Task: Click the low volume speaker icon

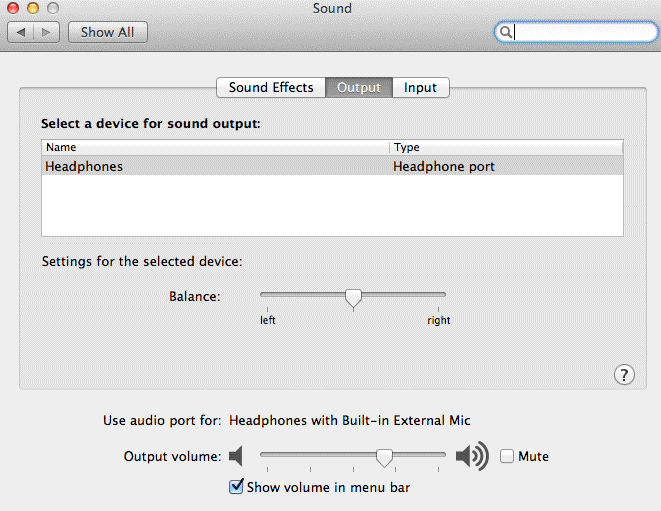Action: (x=236, y=457)
